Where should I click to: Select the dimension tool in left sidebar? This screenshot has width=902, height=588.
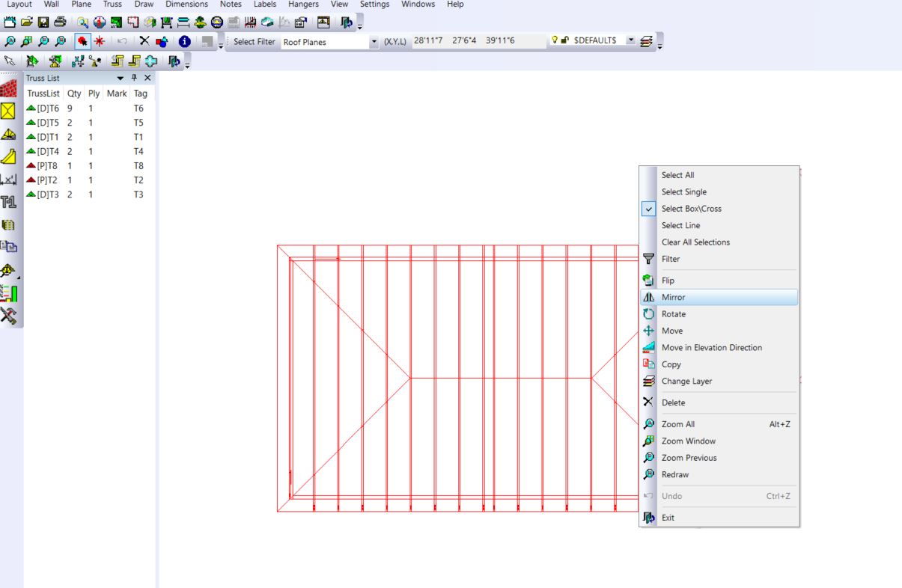click(x=9, y=179)
